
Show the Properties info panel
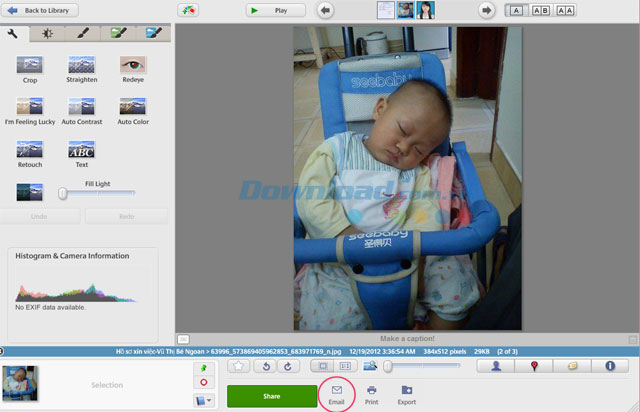click(x=610, y=366)
